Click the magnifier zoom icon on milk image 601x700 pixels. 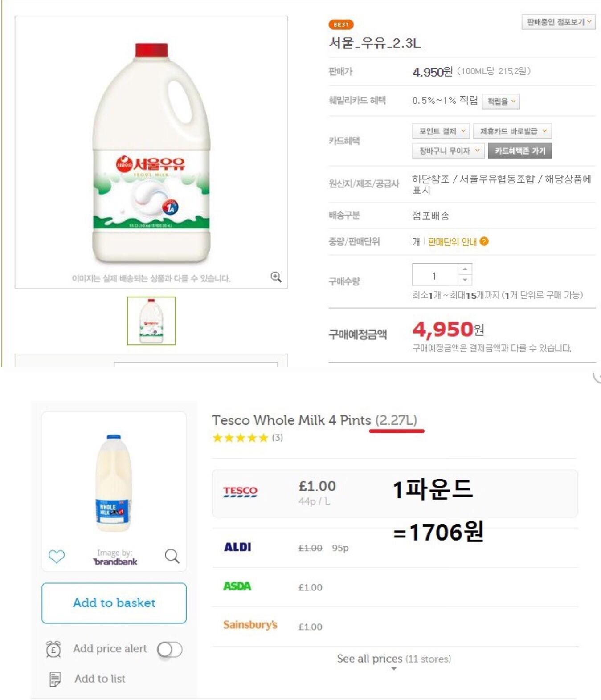(276, 277)
